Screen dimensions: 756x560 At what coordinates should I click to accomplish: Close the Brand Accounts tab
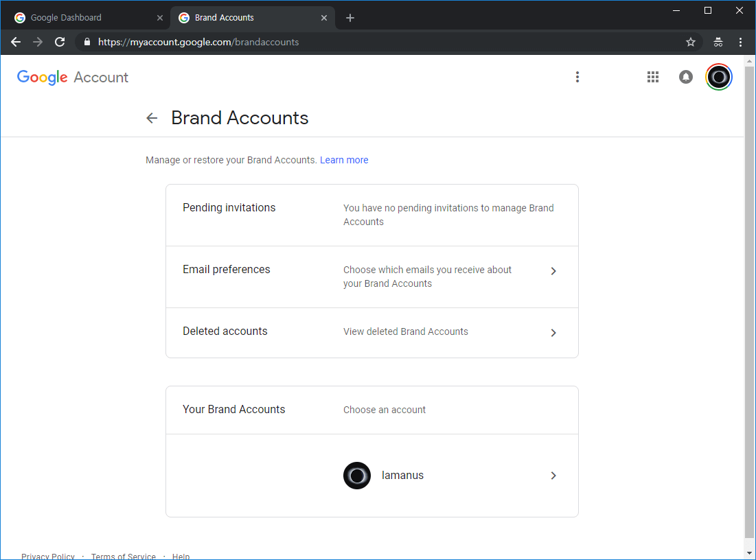tap(324, 18)
